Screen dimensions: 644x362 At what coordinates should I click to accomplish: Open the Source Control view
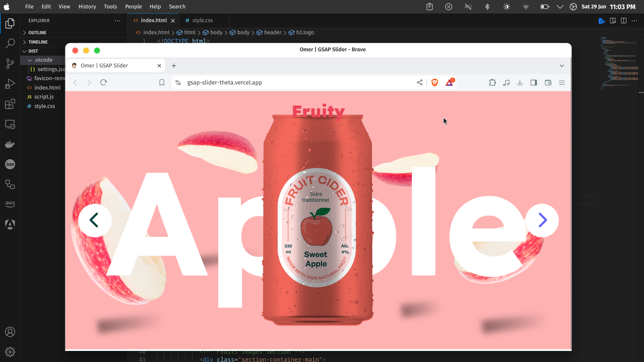[10, 64]
